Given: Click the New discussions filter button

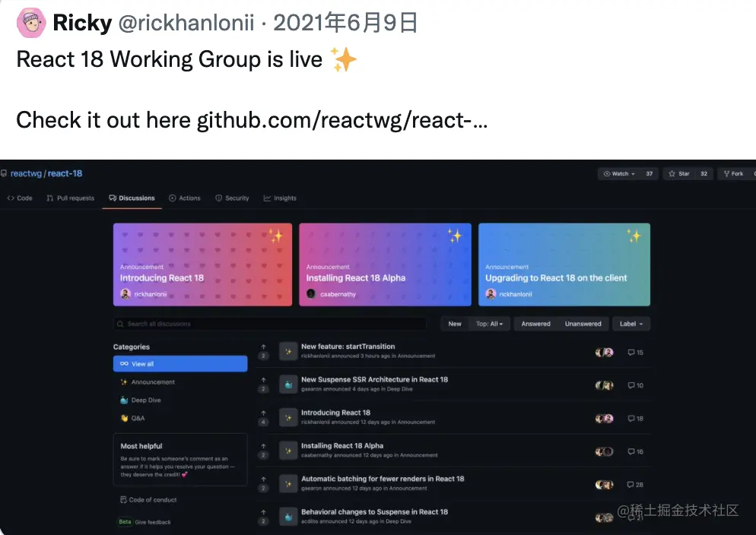Looking at the screenshot, I should click(455, 324).
